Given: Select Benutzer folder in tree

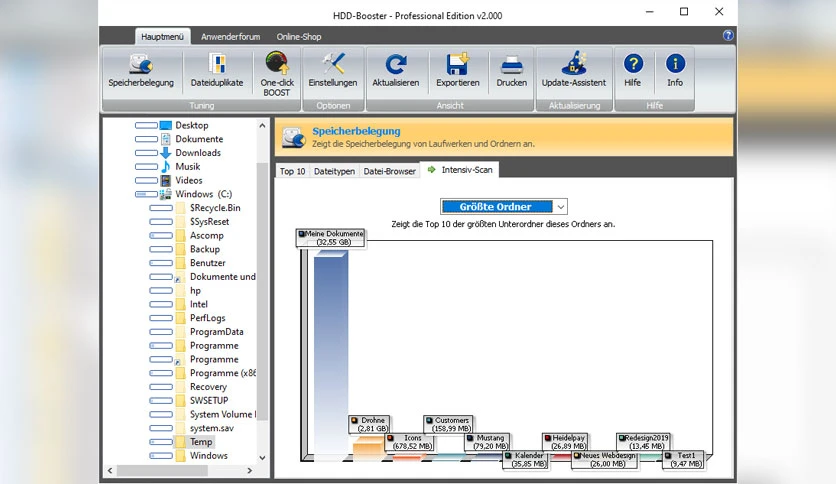Looking at the screenshot, I should tap(207, 263).
